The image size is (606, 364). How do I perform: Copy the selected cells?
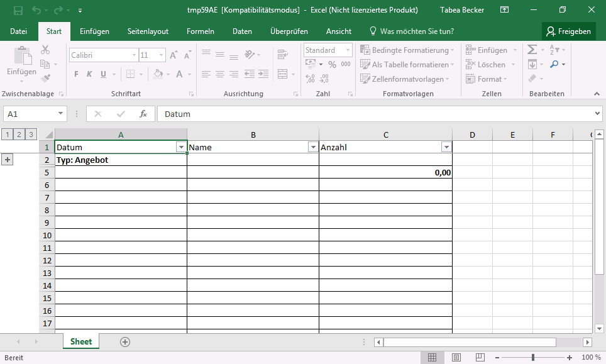click(45, 64)
